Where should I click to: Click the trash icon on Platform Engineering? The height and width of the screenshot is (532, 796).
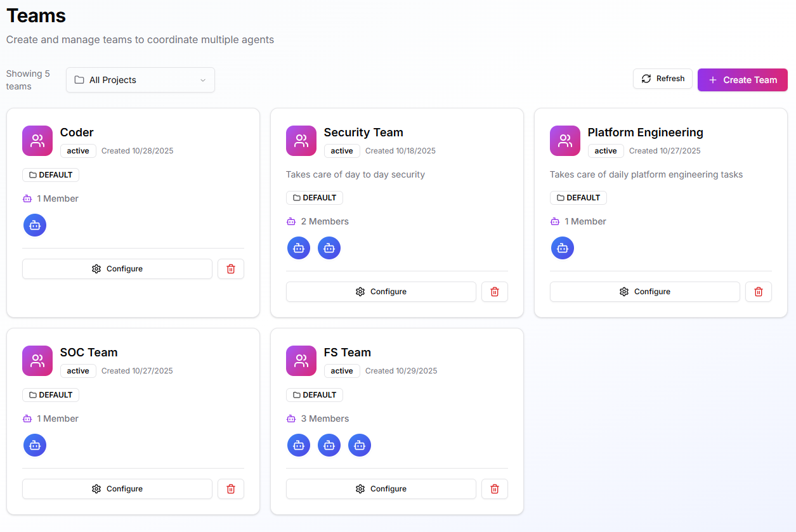[759, 292]
